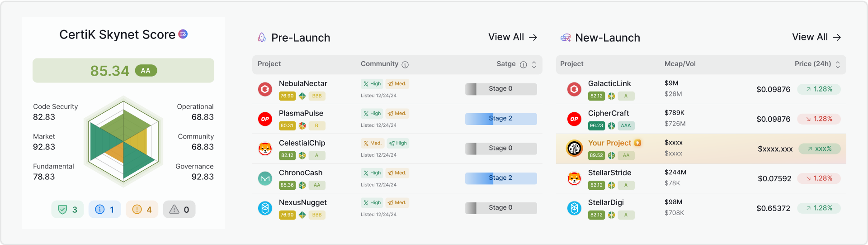The height and width of the screenshot is (245, 868).
Task: Click the Satge column info icon
Action: tap(524, 65)
